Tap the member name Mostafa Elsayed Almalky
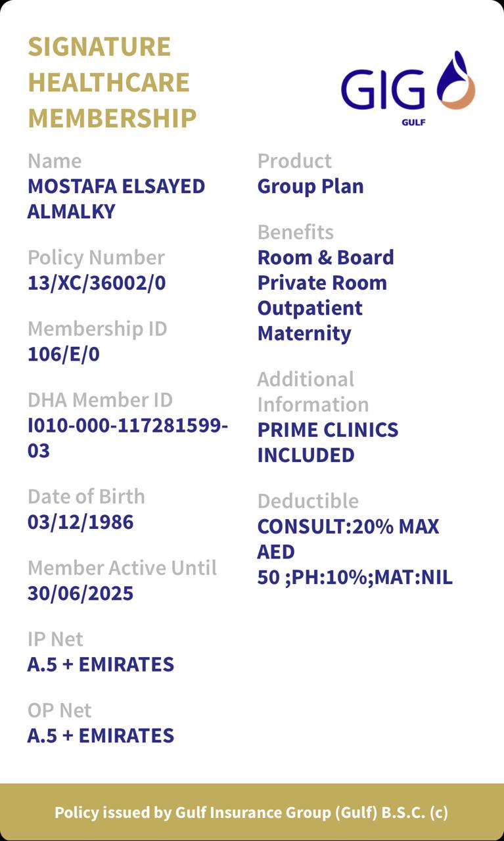The height and width of the screenshot is (841, 504). [x=116, y=198]
